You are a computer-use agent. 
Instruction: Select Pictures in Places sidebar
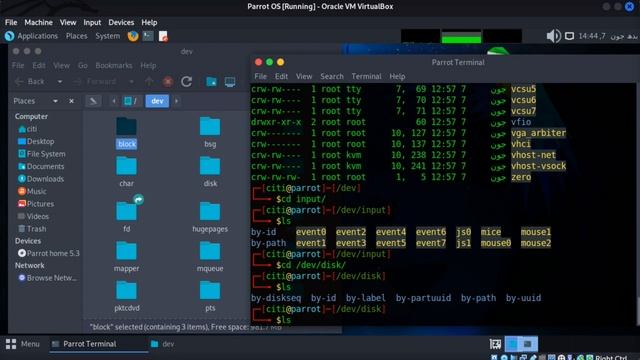point(36,204)
